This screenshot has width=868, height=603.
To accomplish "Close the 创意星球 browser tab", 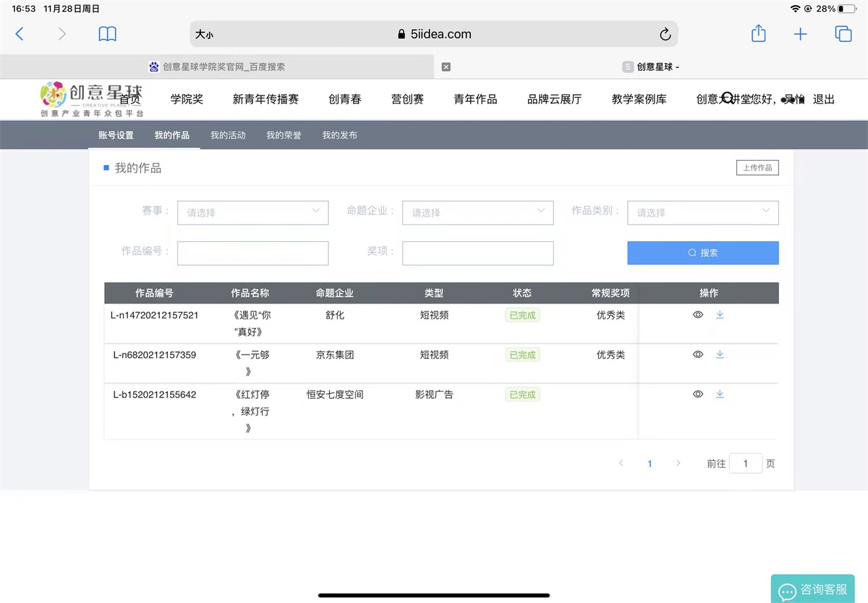I will [446, 67].
